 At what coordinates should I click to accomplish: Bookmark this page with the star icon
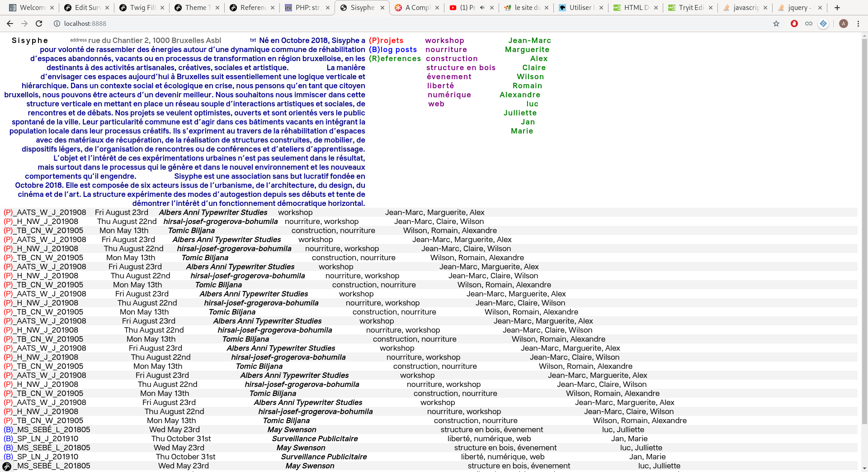coord(776,24)
